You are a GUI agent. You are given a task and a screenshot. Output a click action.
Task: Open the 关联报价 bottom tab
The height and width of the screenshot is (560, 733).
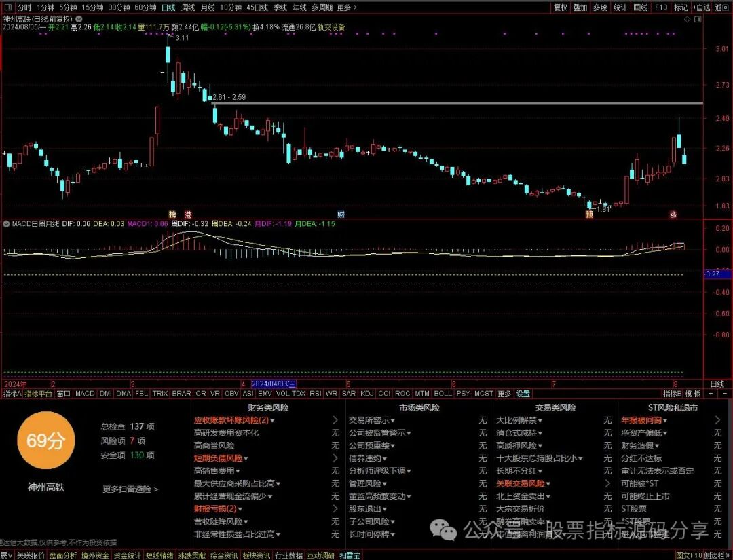(x=31, y=555)
